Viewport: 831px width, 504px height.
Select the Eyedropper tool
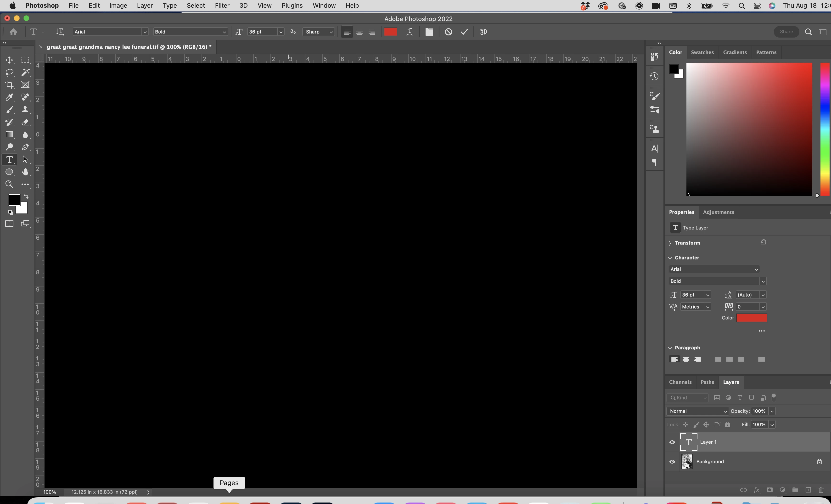point(9,97)
